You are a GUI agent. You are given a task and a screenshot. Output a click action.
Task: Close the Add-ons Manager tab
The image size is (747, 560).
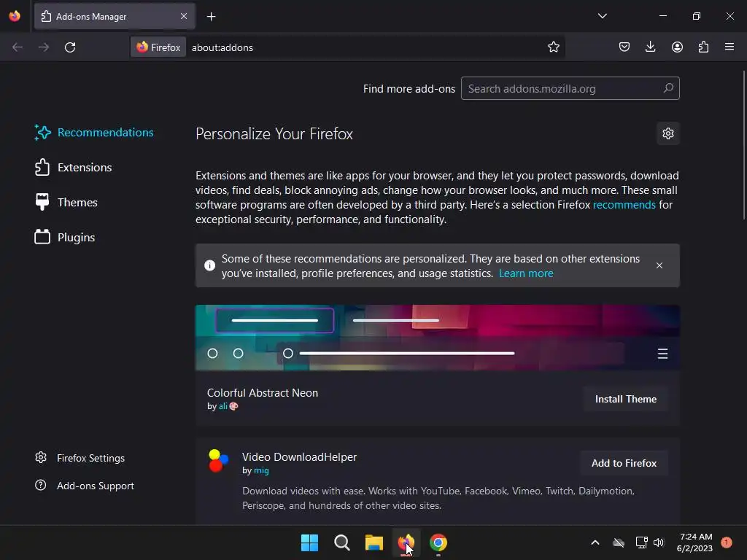click(x=184, y=16)
